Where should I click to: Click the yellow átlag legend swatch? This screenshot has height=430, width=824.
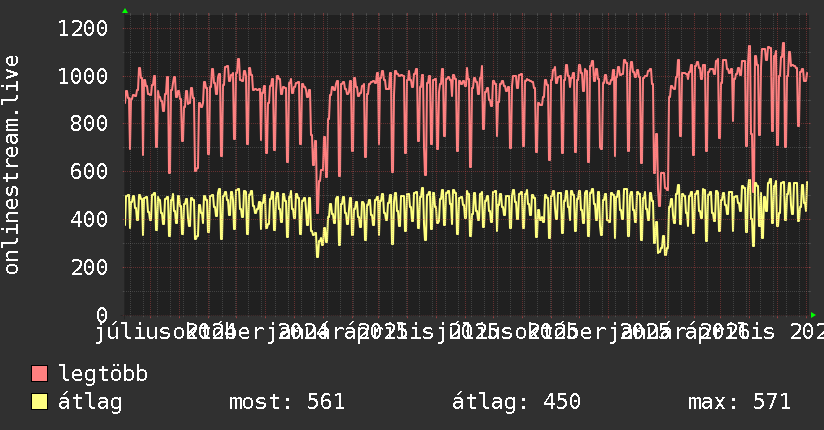pyautogui.click(x=39, y=402)
